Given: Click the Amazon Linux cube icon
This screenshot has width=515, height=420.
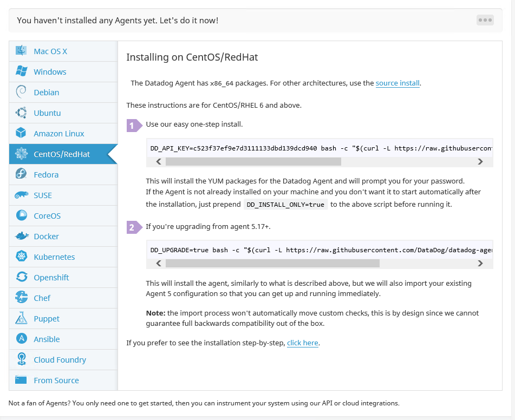Looking at the screenshot, I should [x=21, y=133].
